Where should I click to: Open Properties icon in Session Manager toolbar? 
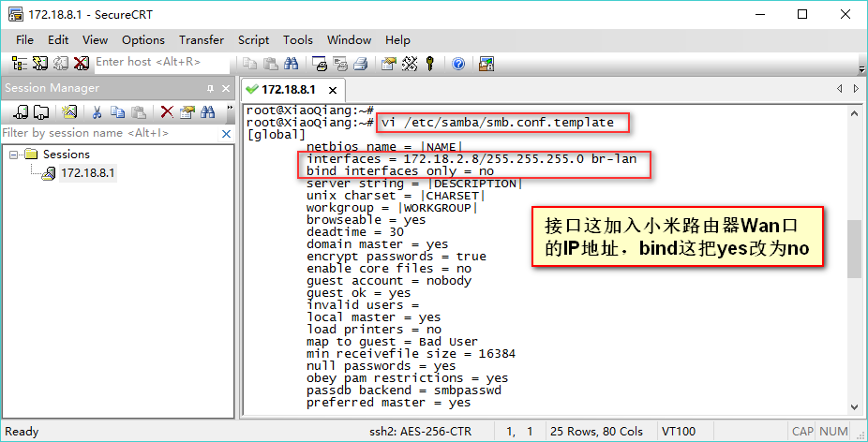click(x=187, y=112)
